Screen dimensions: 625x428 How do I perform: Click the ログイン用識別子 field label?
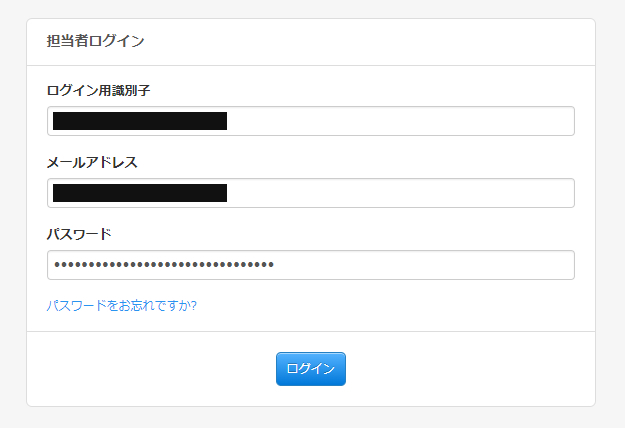[x=98, y=90]
